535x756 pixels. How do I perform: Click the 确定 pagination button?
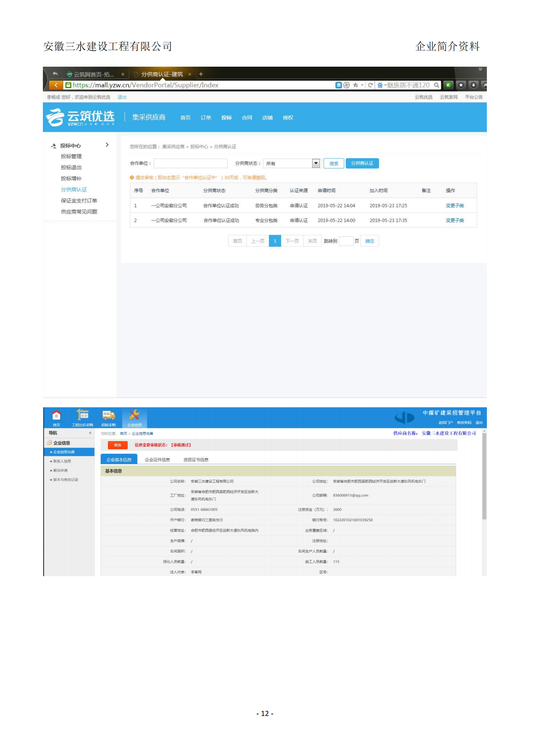tap(370, 241)
